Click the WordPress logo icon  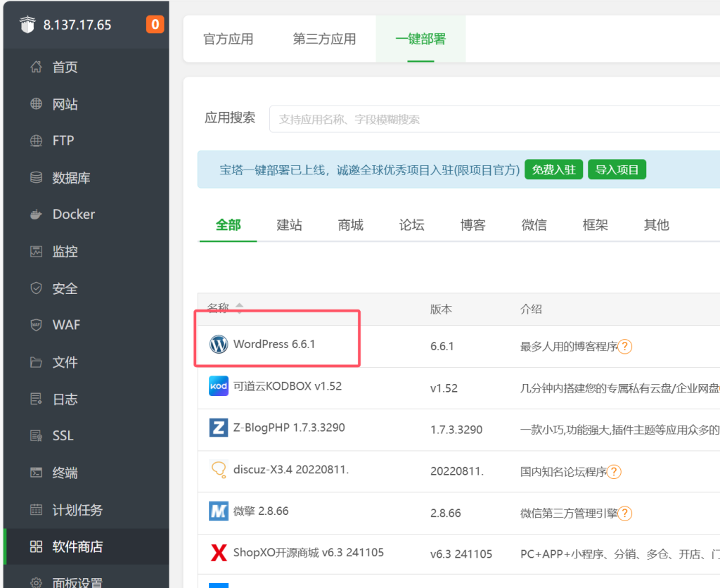click(219, 344)
